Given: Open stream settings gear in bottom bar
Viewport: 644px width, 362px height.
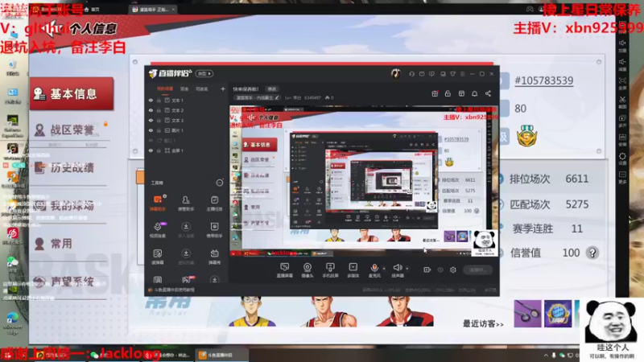Looking at the screenshot, I should point(453,269).
